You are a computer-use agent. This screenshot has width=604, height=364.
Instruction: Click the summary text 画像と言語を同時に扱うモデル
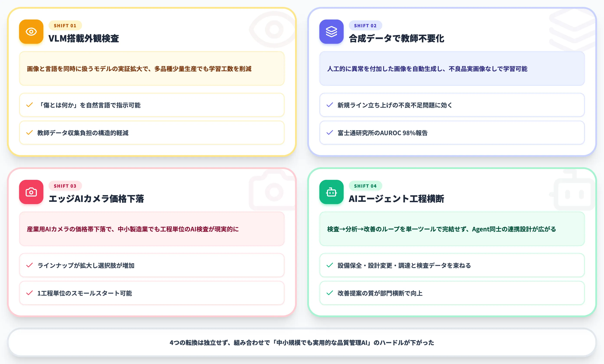pyautogui.click(x=139, y=69)
